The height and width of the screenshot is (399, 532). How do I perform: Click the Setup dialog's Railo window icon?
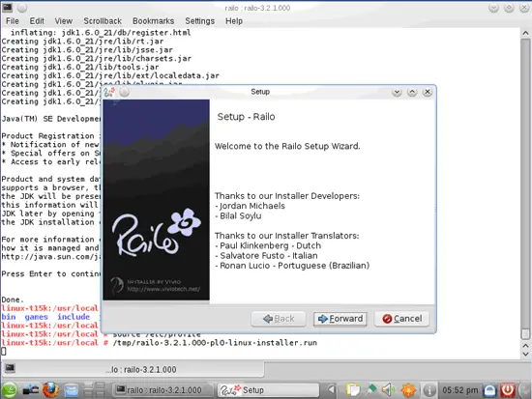[x=109, y=92]
